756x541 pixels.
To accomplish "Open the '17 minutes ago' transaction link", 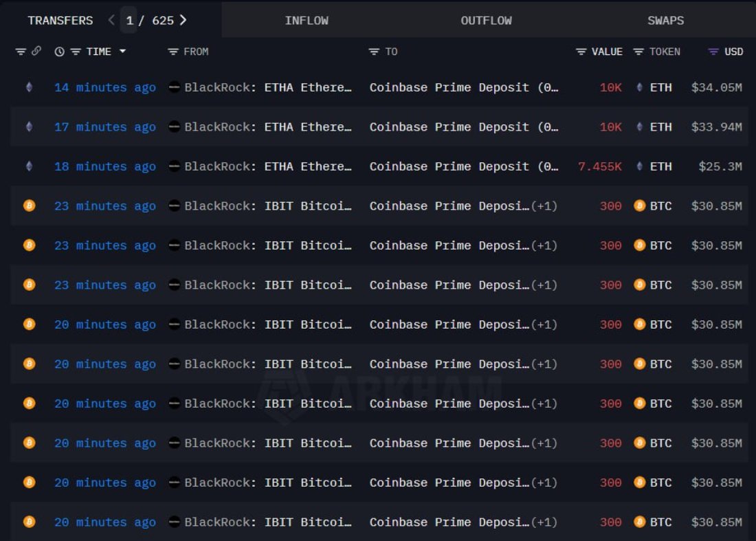I will coord(105,127).
